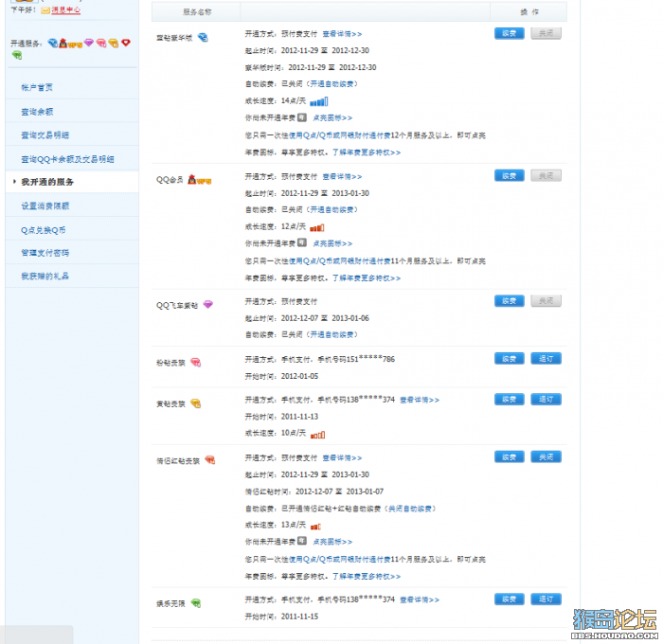Click the yellow diamond icon in 开通服务

(113, 43)
